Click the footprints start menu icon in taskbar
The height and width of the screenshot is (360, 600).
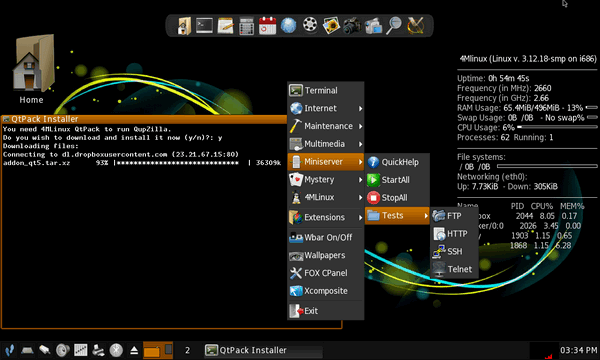coord(10,350)
